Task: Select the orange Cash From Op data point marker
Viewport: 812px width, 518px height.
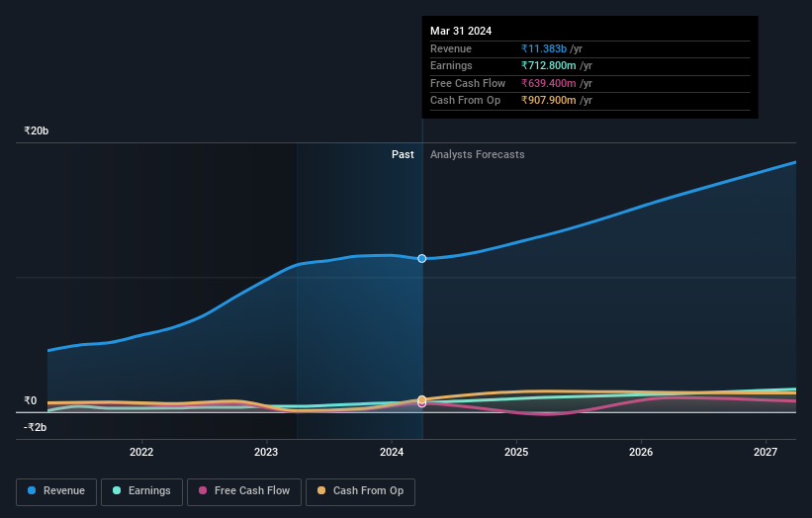Action: click(422, 399)
